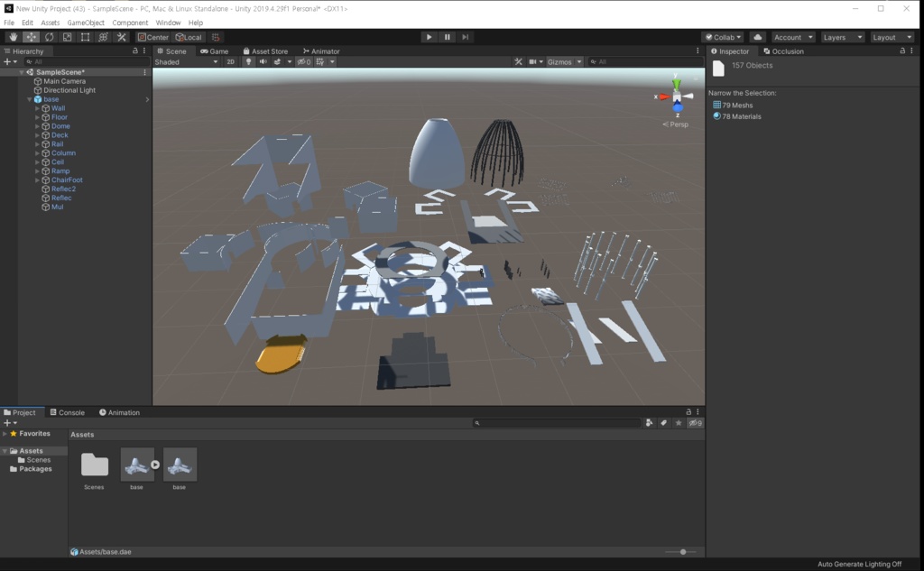Switch the Scene view to 2D mode

click(x=231, y=61)
